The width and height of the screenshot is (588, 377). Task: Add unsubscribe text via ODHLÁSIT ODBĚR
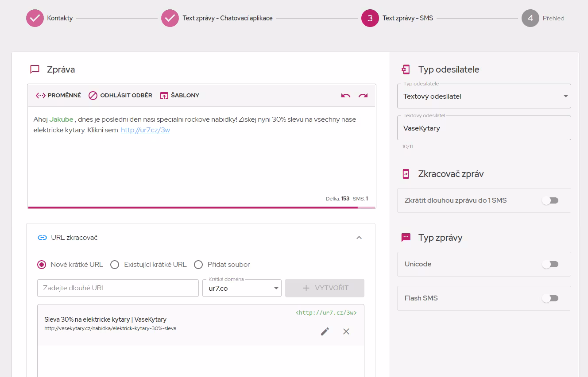93,96
